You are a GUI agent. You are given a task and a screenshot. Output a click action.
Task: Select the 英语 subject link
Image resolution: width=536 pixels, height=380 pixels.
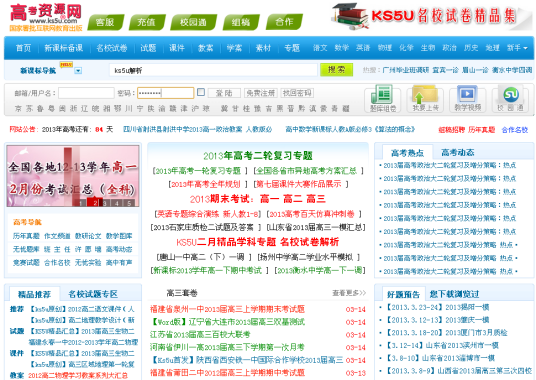[363, 48]
